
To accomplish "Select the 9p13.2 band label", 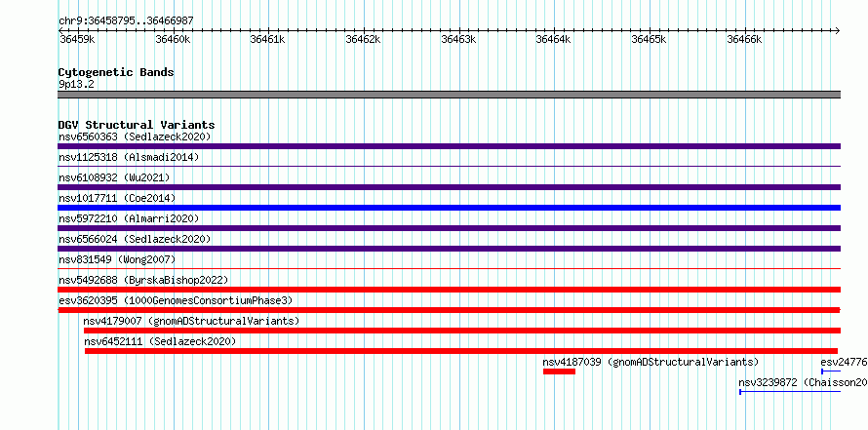I will [x=76, y=84].
